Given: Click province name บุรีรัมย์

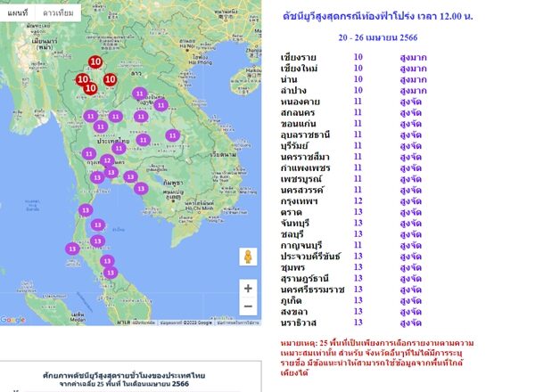Looking at the screenshot, I should [x=294, y=146].
